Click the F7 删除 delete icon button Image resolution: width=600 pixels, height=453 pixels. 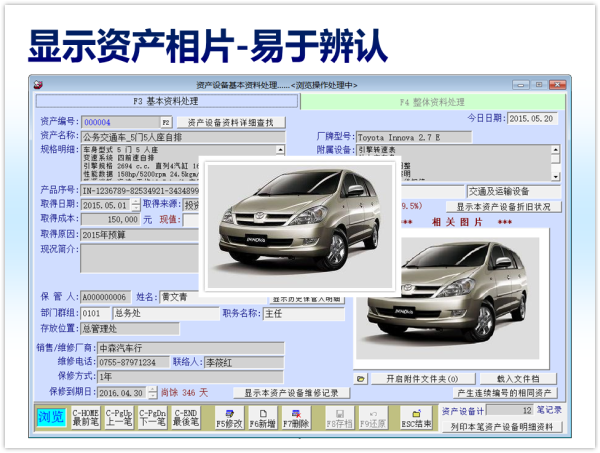296,418
